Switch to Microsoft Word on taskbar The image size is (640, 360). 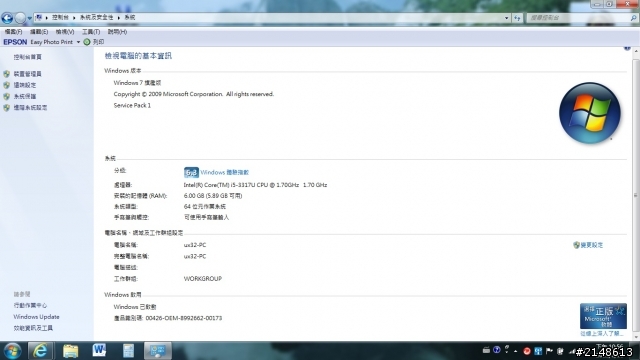(x=99, y=351)
